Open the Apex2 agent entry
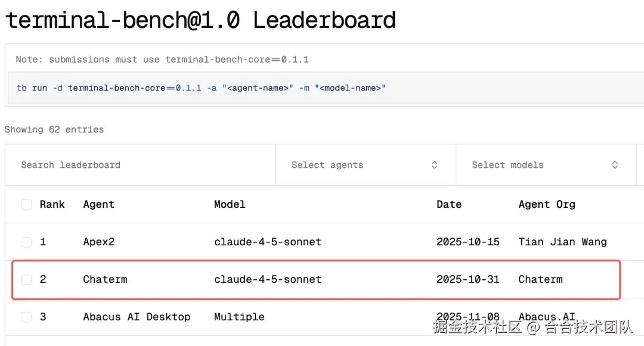Screen dimensions: 644x346 (x=98, y=242)
